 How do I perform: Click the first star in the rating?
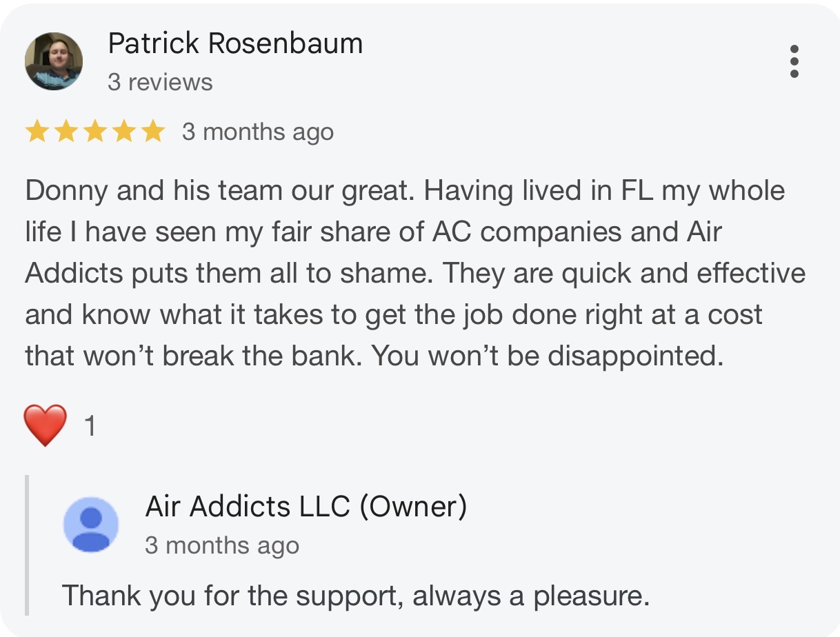tap(37, 131)
